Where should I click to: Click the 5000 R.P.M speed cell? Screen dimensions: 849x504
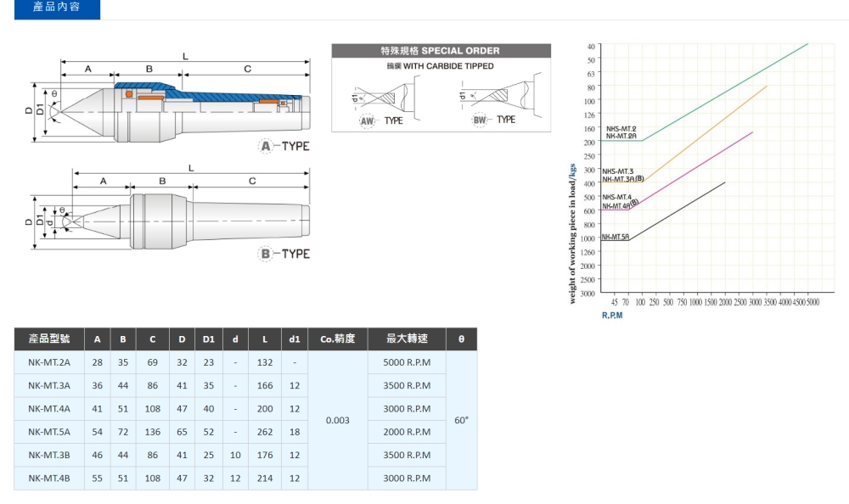click(407, 362)
